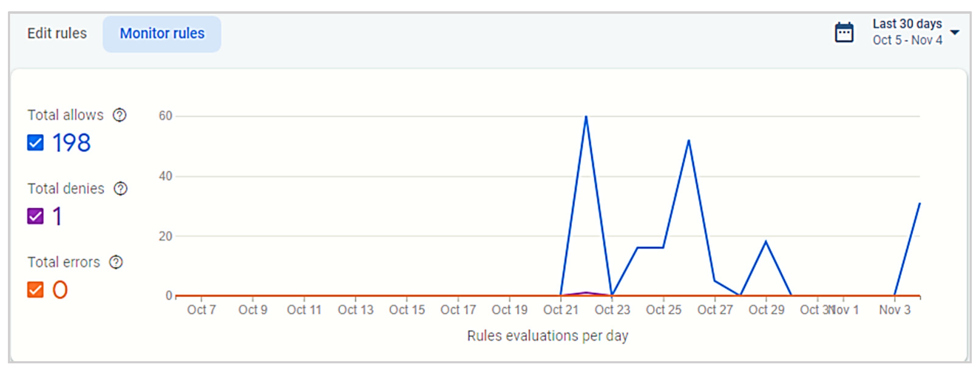Click the help icon beside Total errors
This screenshot has width=980, height=374.
coord(116,262)
